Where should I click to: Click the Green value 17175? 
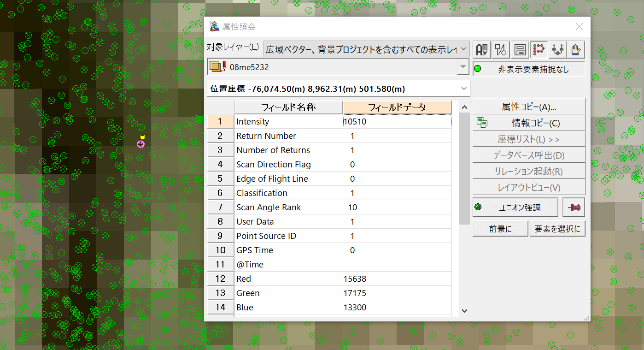355,293
